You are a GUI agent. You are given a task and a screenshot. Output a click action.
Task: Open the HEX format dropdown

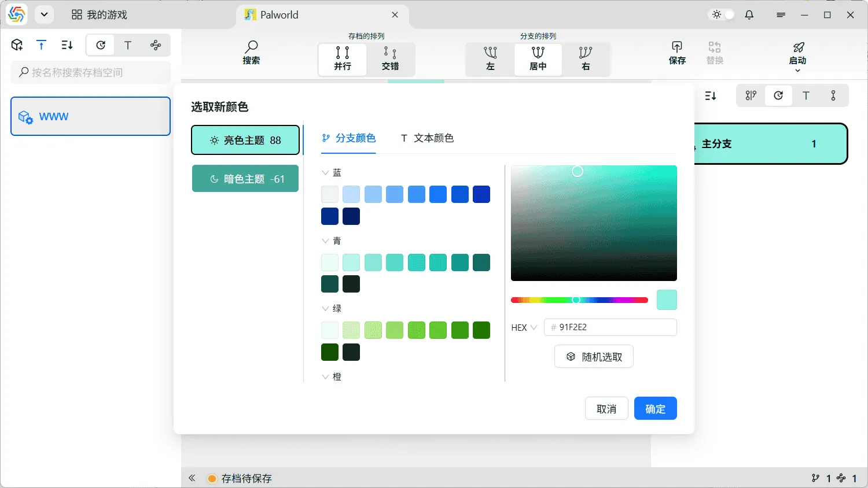coord(523,327)
